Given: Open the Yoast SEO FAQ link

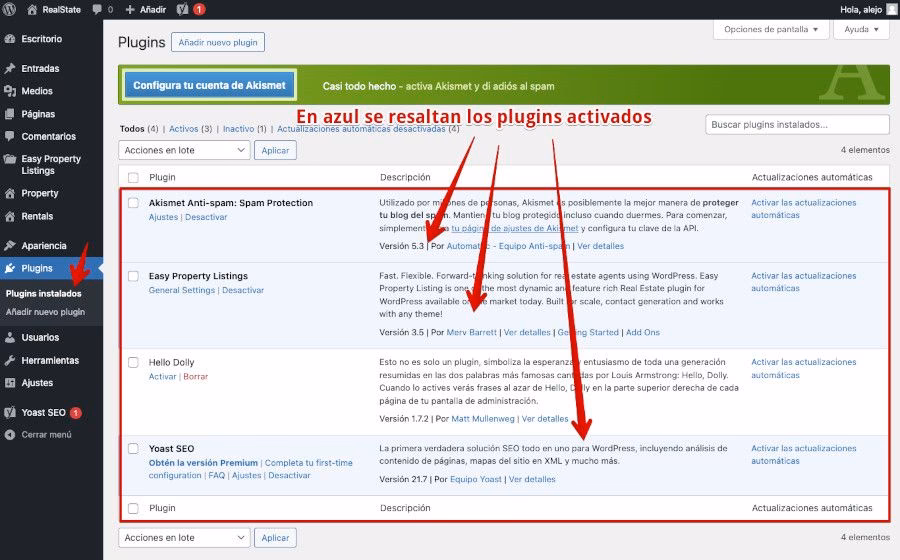Looking at the screenshot, I should [216, 475].
